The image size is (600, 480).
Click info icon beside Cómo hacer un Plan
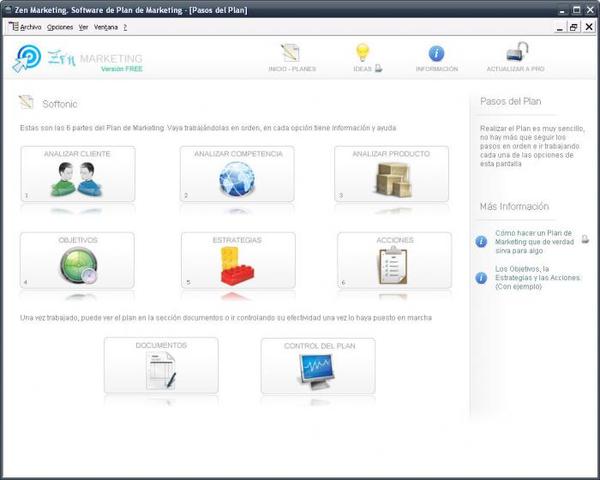pyautogui.click(x=481, y=242)
